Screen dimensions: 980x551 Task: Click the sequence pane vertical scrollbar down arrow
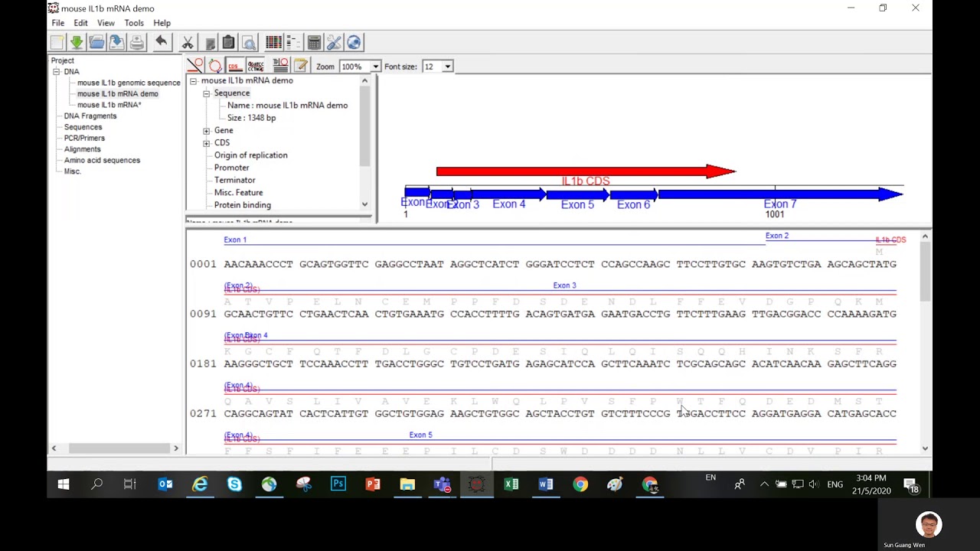click(x=925, y=448)
